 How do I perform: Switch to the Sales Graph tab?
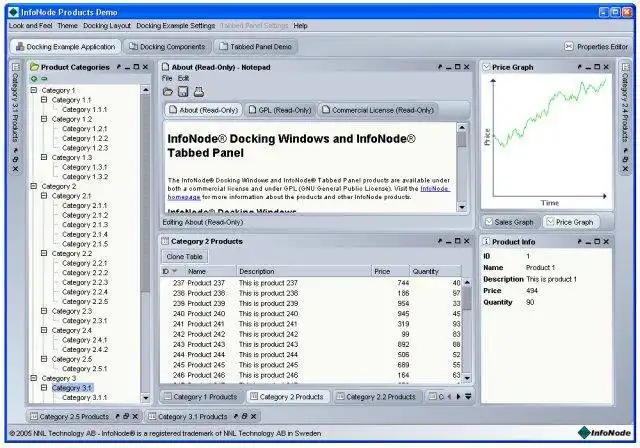point(510,222)
